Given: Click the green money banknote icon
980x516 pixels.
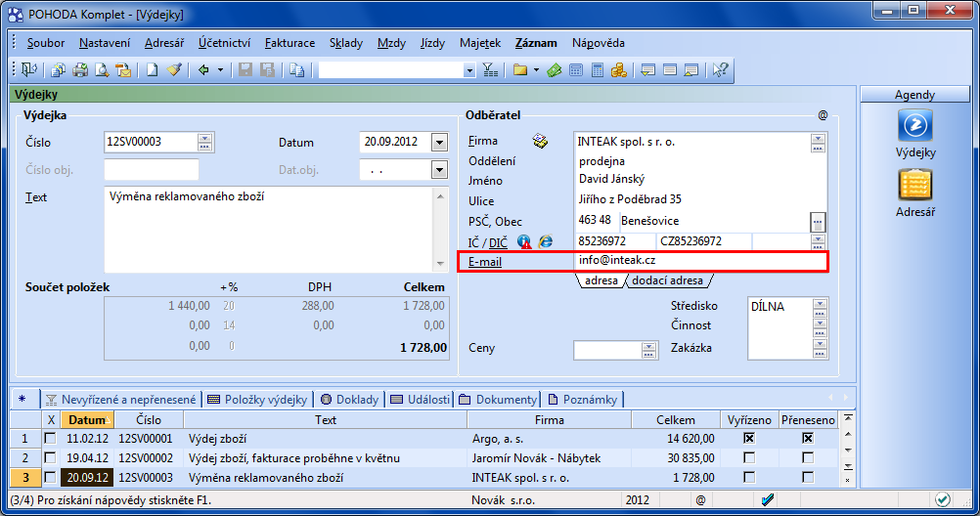Looking at the screenshot, I should click(x=555, y=70).
